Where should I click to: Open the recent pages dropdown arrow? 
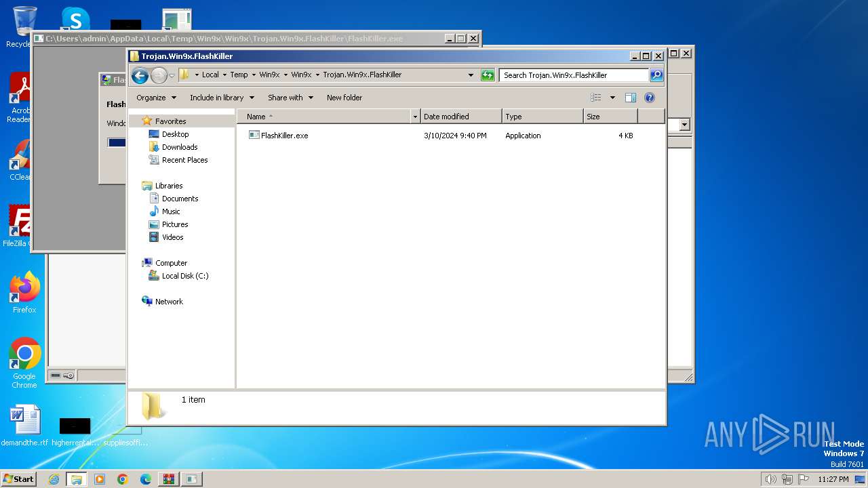coord(172,75)
